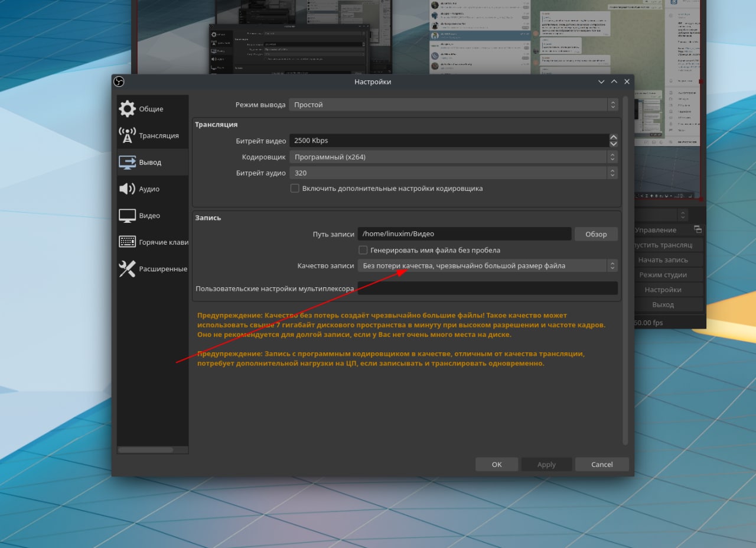The height and width of the screenshot is (548, 756).
Task: Click the Запись group heading
Action: pos(208,218)
